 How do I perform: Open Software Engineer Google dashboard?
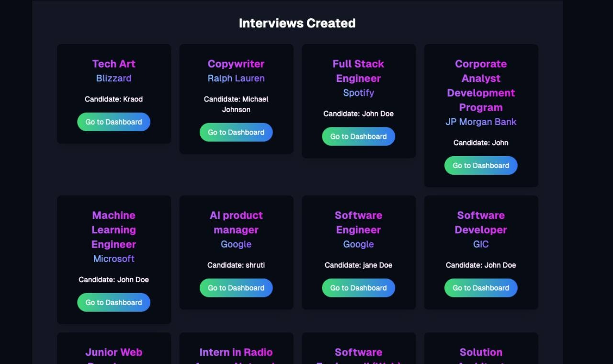pos(358,288)
